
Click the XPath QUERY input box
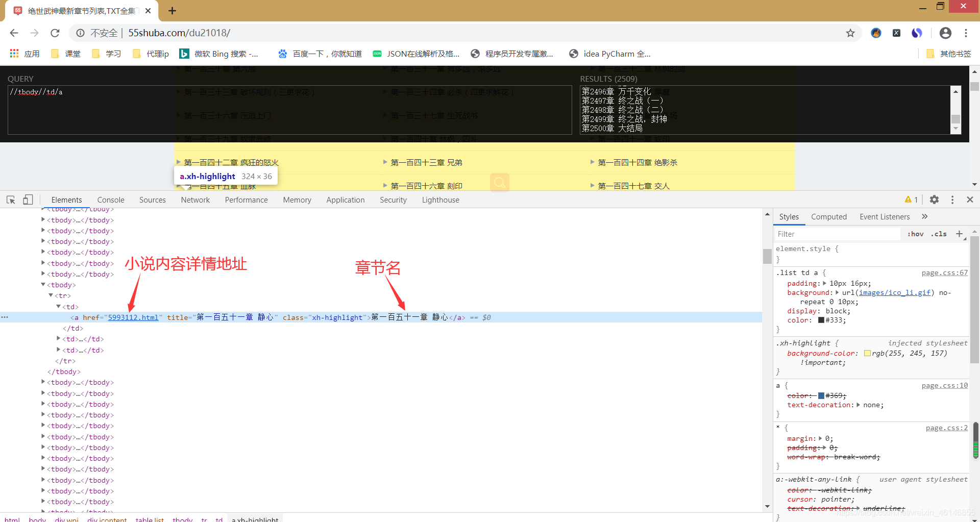point(289,110)
